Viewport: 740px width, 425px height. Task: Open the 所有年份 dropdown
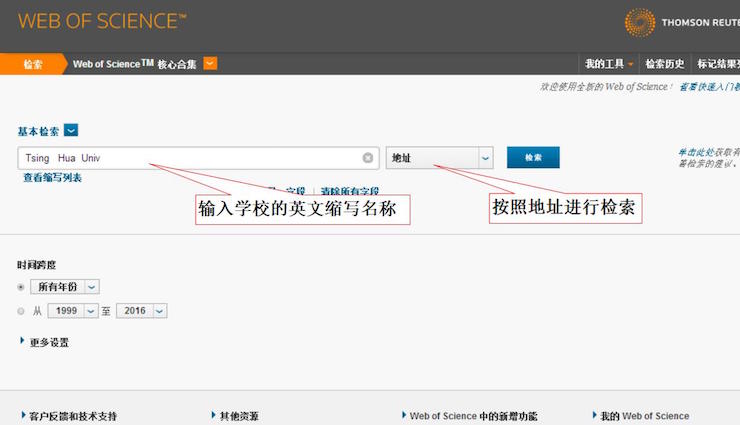(x=65, y=287)
